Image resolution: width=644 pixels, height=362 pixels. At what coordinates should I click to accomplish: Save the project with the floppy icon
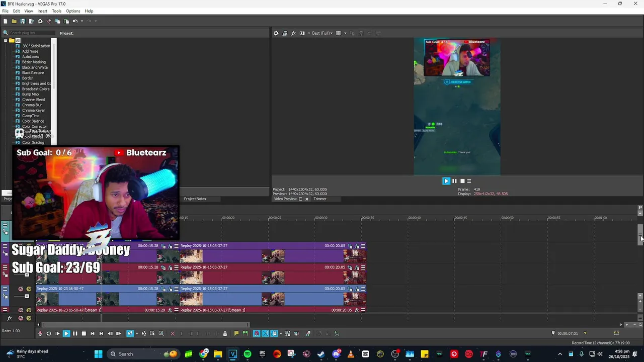click(23, 21)
